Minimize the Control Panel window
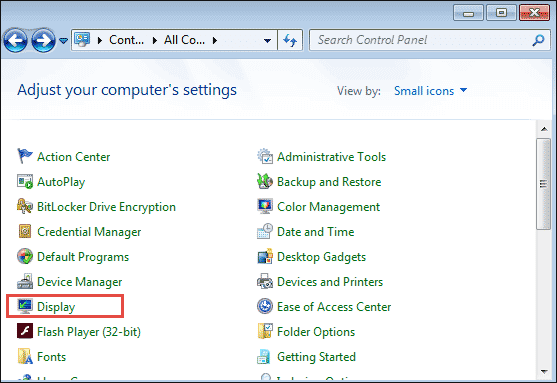The image size is (557, 383). [x=468, y=13]
